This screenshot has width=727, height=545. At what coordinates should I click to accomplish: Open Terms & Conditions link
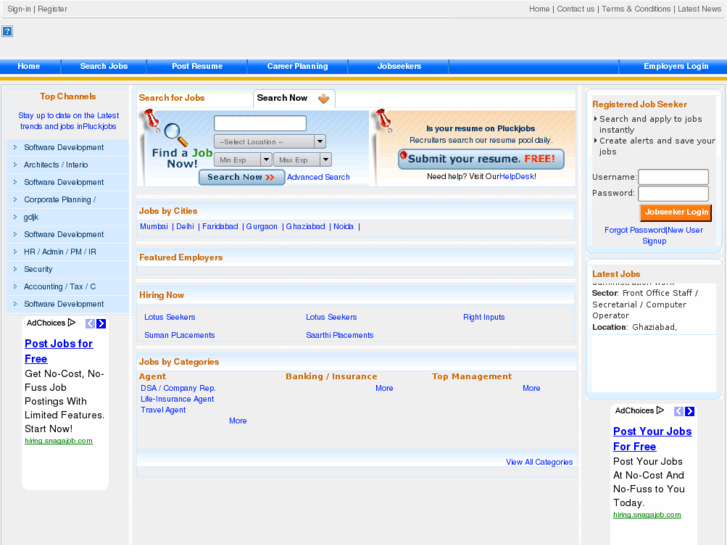pyautogui.click(x=636, y=9)
